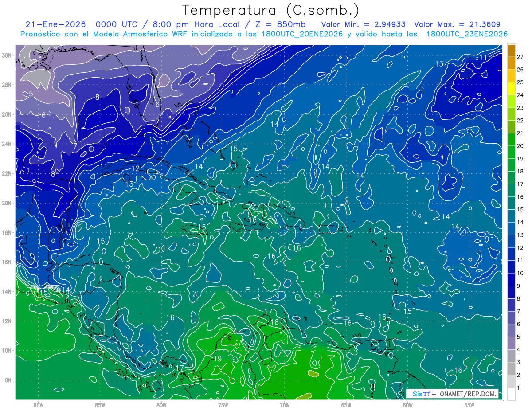Click the title "Temperatura (C,somb.)"
532x411 pixels.
click(271, 11)
